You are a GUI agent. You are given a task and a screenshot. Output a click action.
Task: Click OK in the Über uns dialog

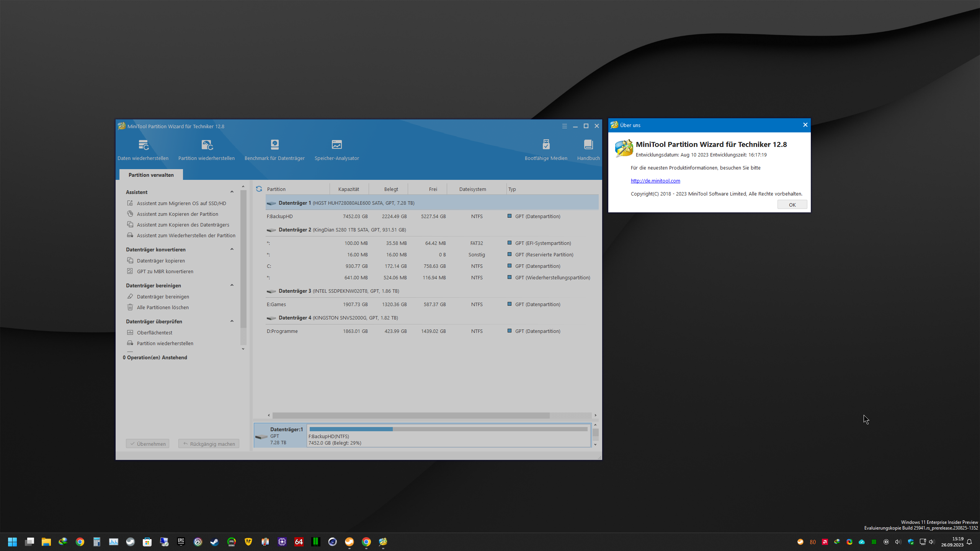pyautogui.click(x=792, y=205)
